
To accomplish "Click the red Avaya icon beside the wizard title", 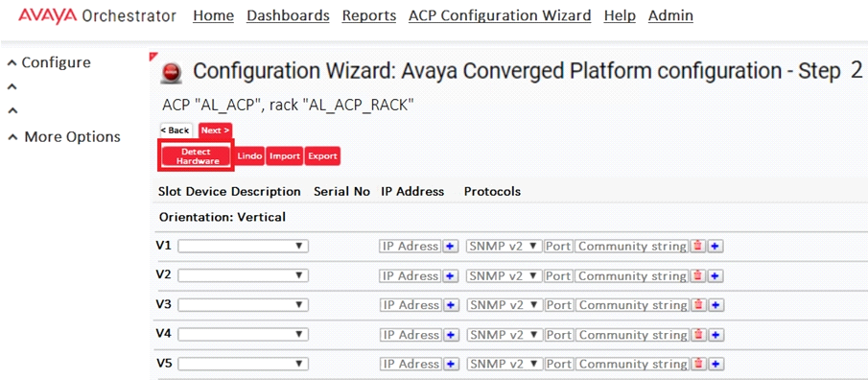I will pos(171,73).
